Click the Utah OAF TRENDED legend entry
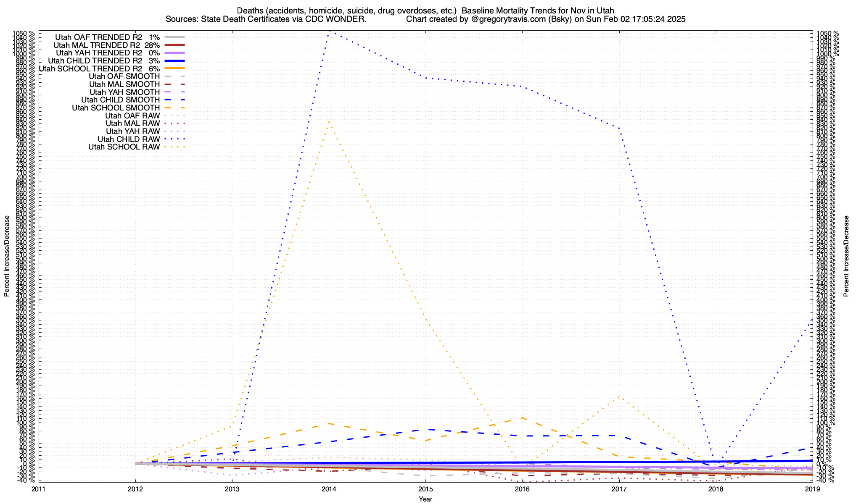The height and width of the screenshot is (504, 861). tap(107, 37)
